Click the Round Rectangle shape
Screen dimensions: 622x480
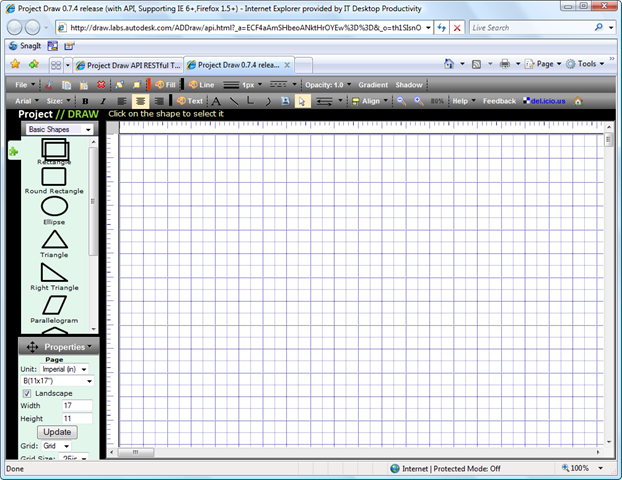tap(54, 176)
